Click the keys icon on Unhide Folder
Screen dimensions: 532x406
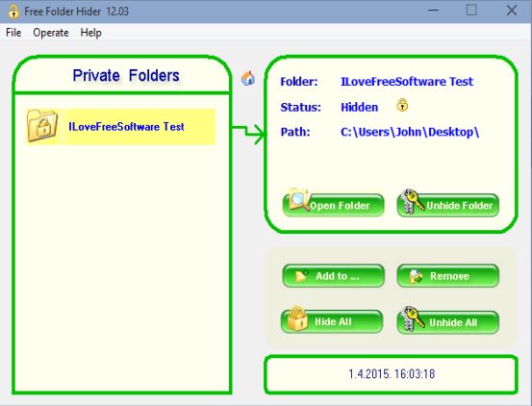pos(412,201)
